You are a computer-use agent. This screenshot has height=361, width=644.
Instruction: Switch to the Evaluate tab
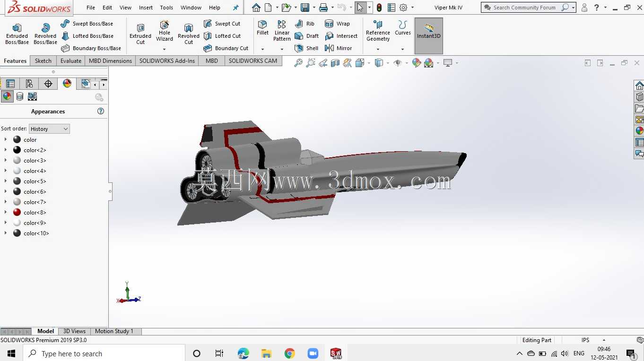click(71, 60)
